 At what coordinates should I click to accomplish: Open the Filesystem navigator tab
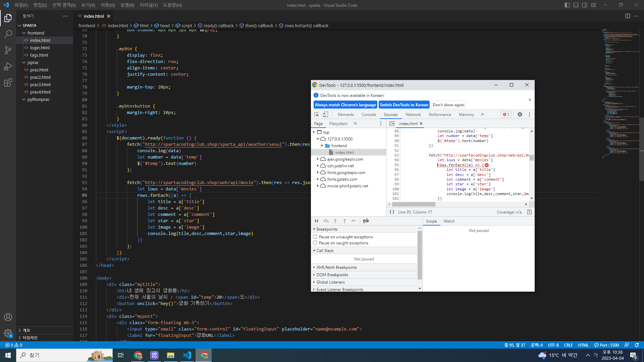tap(338, 124)
